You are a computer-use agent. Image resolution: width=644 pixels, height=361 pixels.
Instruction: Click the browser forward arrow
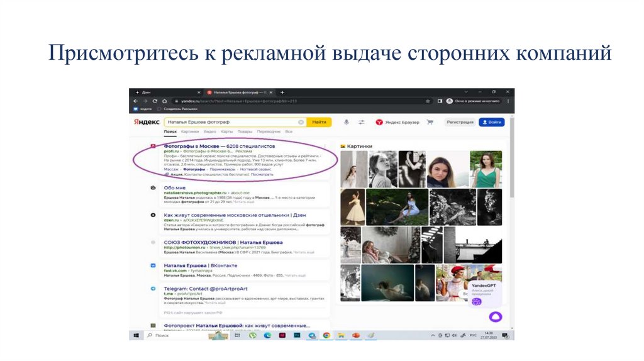pyautogui.click(x=145, y=101)
